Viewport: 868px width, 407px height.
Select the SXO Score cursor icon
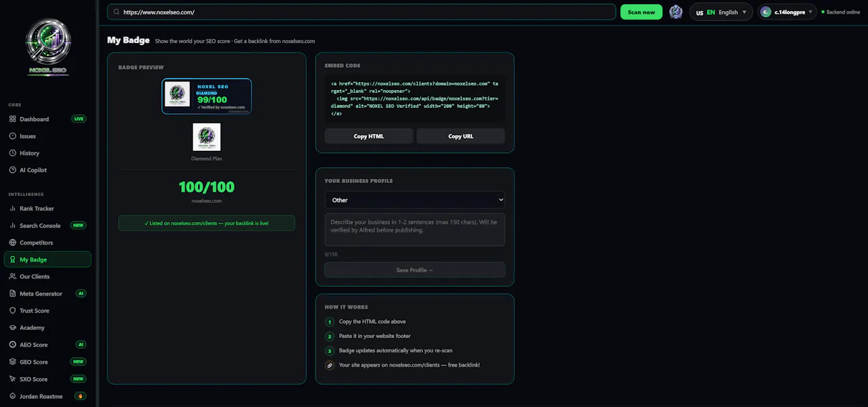13,379
